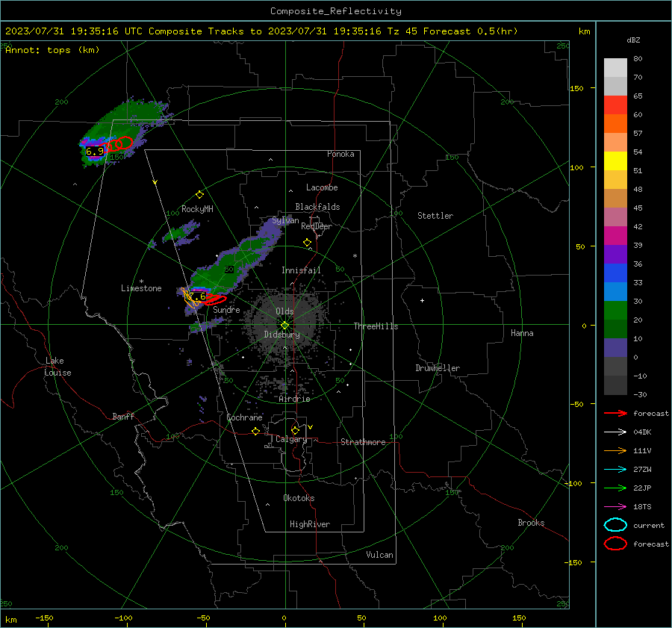Click the HighRiver city label
Screen dimensions: 672x628
pos(310,524)
